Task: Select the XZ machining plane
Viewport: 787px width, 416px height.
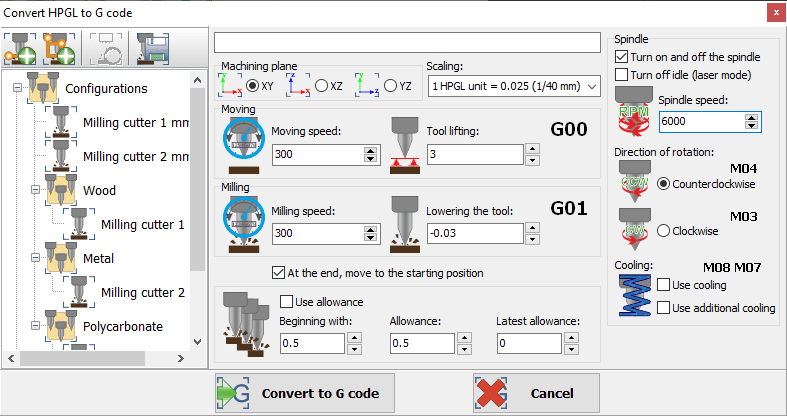Action: point(321,86)
